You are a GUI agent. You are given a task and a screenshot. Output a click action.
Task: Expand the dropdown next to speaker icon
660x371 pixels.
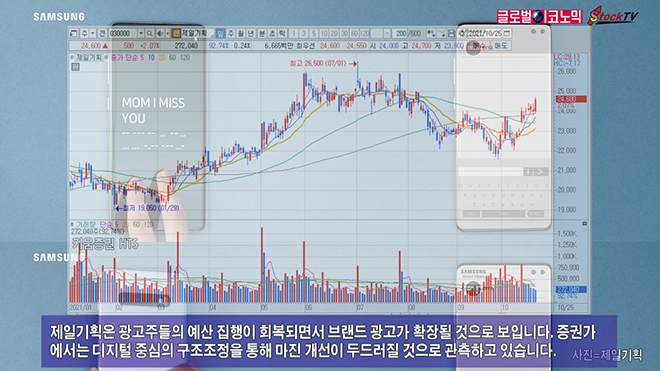tap(168, 33)
